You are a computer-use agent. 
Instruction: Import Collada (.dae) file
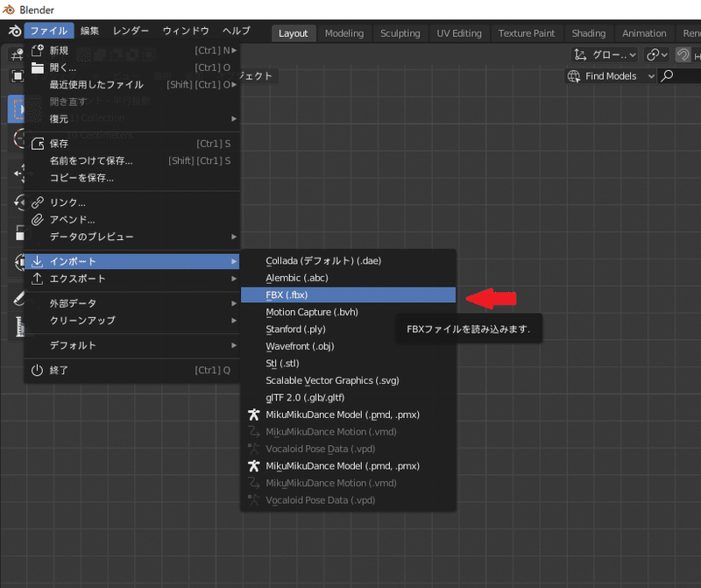[348, 260]
